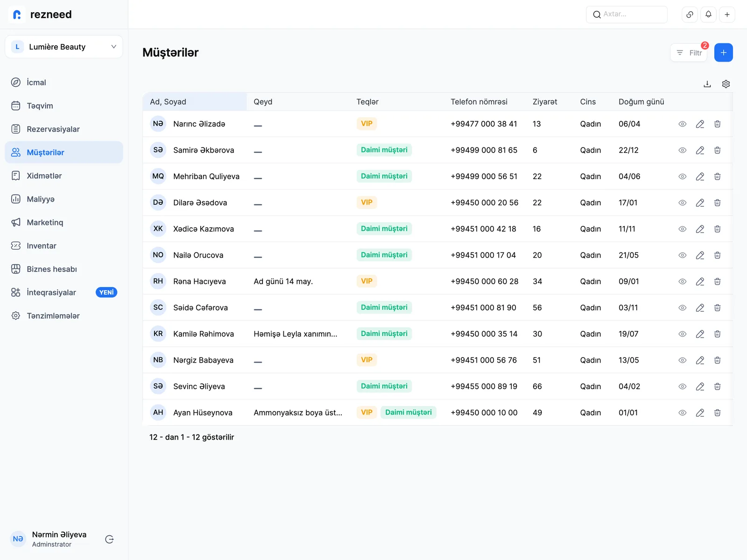747x560 pixels.
Task: Click the logout icon next to Nərmin Əliyeva
Action: coord(110,539)
